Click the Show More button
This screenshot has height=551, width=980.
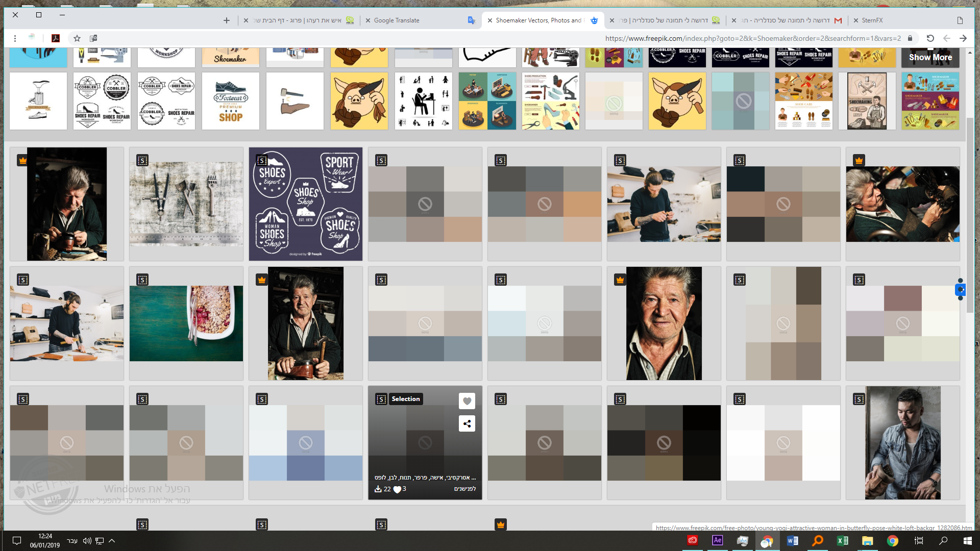930,57
